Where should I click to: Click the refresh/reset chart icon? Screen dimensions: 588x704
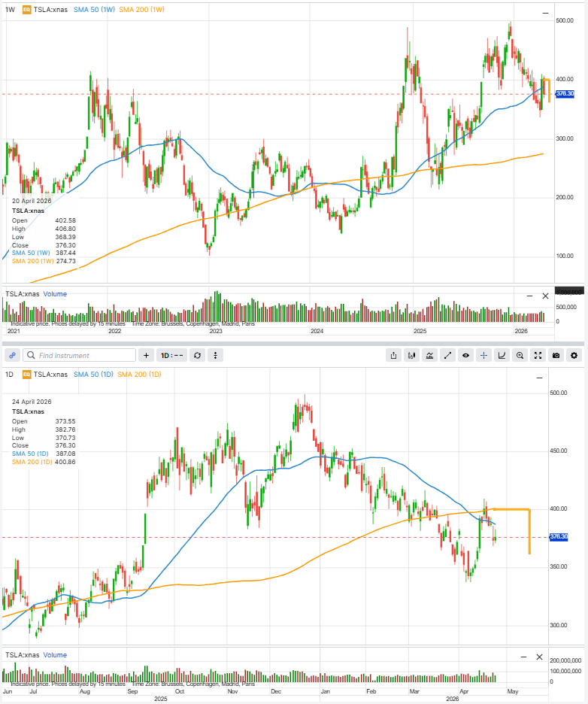(x=197, y=355)
